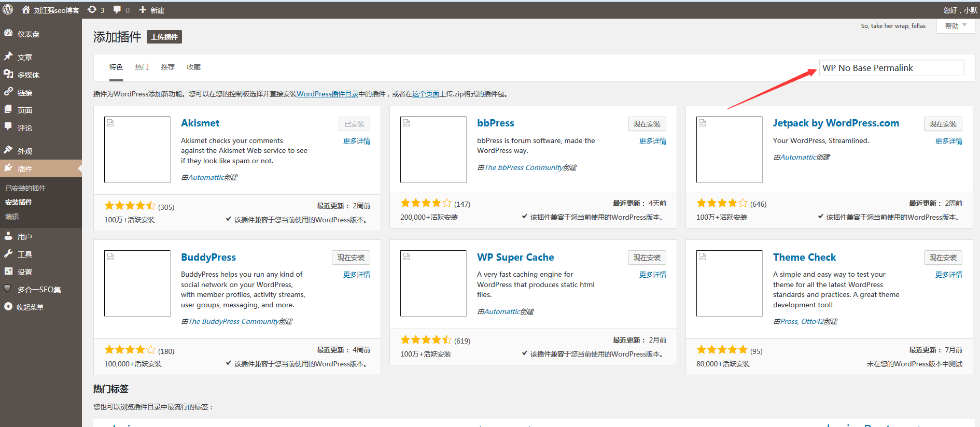Click the plus 新建 icon in admin bar
The height and width of the screenshot is (427, 980).
point(143,10)
